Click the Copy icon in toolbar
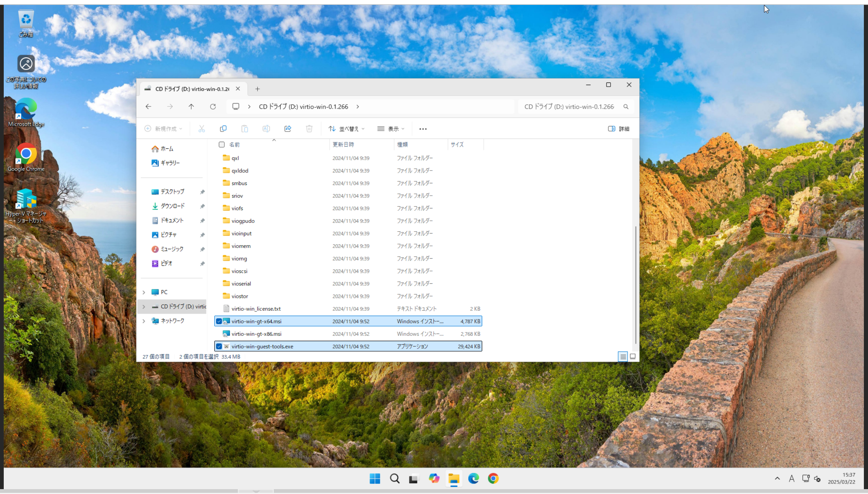Viewport: 868px width, 494px height. pos(223,129)
